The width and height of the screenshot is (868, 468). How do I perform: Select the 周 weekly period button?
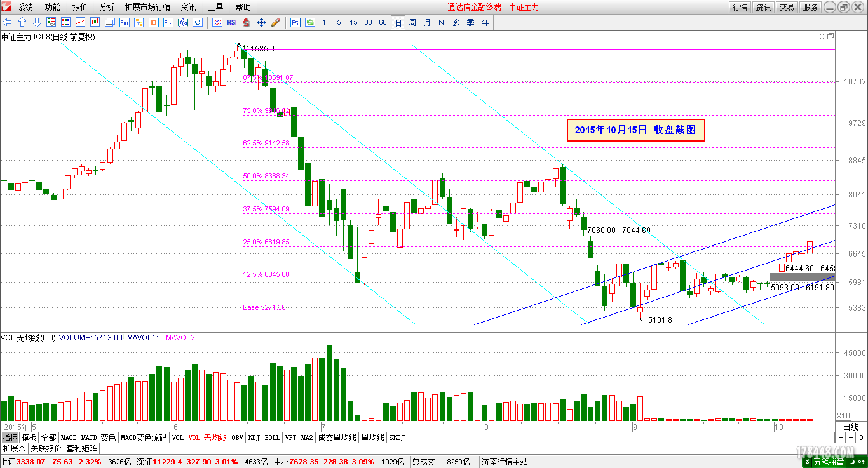tap(412, 22)
